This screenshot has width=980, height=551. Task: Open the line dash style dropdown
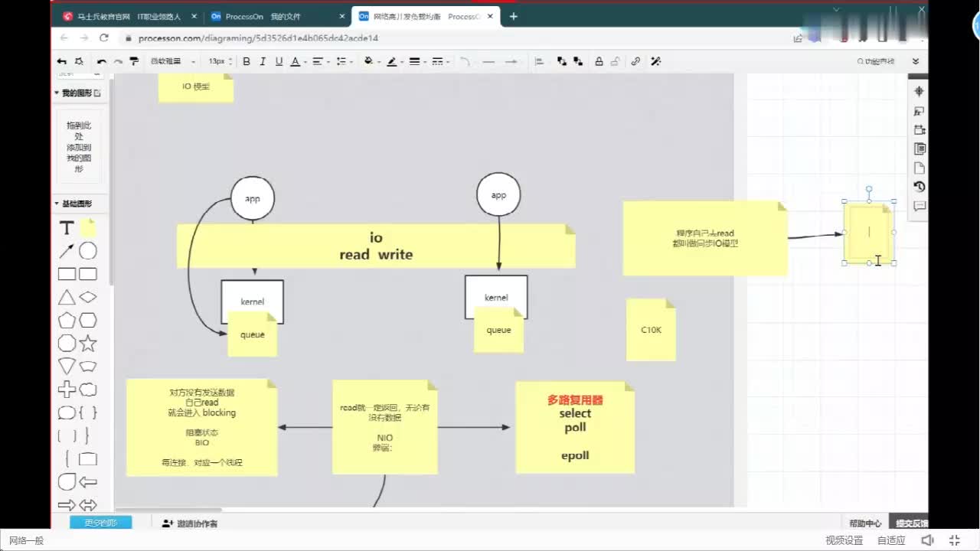point(440,61)
